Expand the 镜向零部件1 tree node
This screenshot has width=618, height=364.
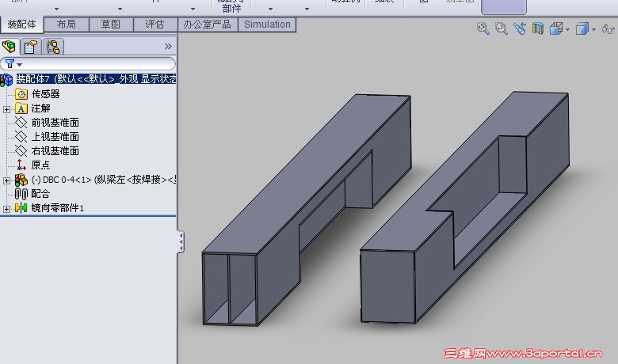point(6,209)
